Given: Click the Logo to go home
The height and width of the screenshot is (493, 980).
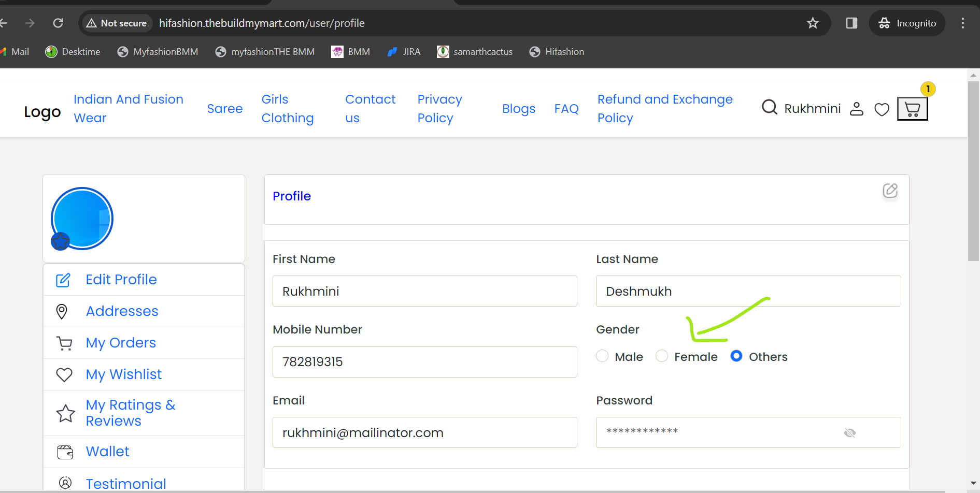Looking at the screenshot, I should [x=42, y=112].
